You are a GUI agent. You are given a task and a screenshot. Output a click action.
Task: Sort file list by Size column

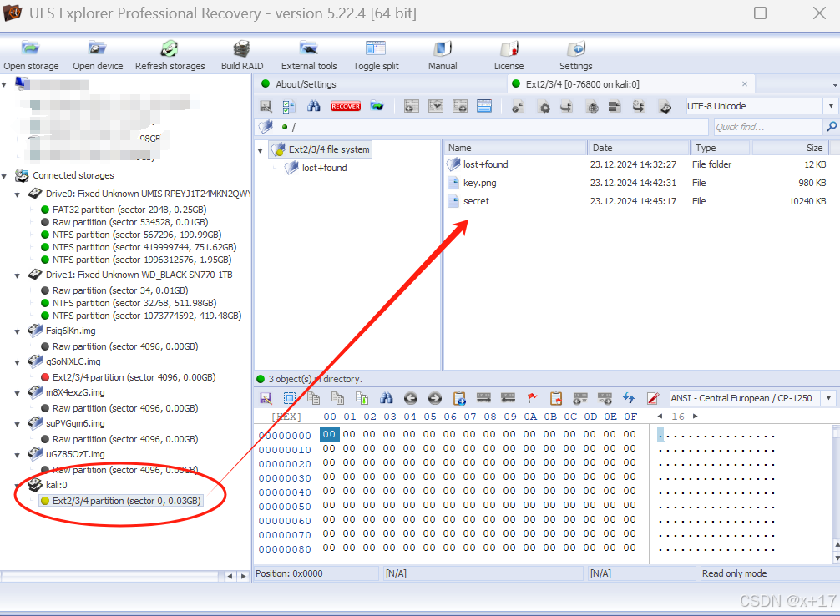pyautogui.click(x=790, y=148)
